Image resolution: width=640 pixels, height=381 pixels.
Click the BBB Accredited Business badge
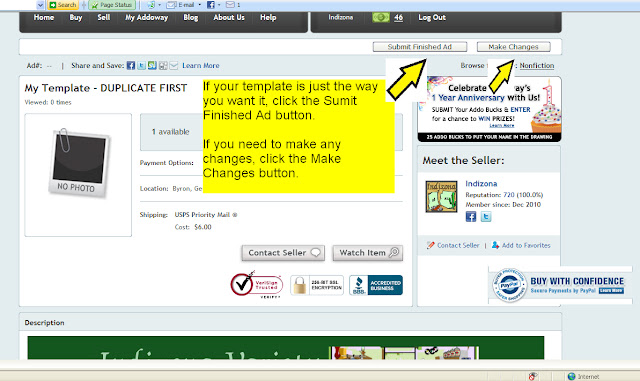[376, 285]
